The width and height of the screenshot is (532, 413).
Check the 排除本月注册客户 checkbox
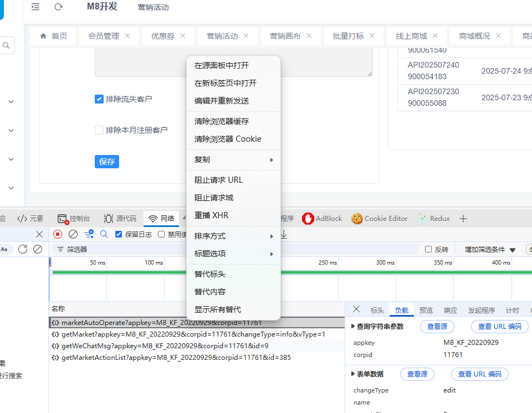(x=99, y=130)
